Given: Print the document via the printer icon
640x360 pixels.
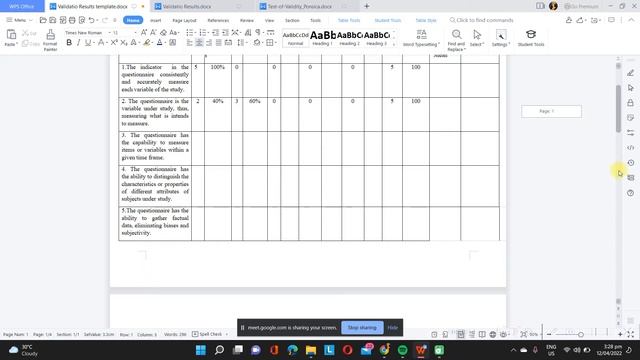Looking at the screenshot, I should [72, 20].
